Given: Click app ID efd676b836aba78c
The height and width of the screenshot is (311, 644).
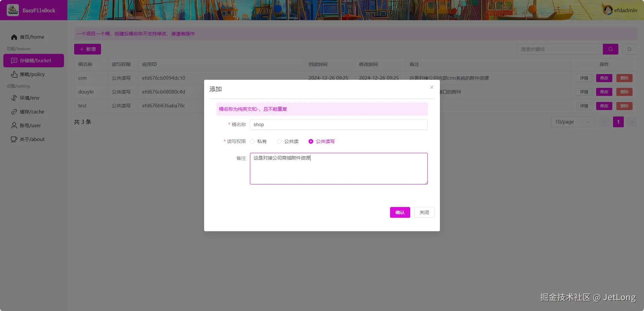Looking at the screenshot, I should tap(164, 106).
